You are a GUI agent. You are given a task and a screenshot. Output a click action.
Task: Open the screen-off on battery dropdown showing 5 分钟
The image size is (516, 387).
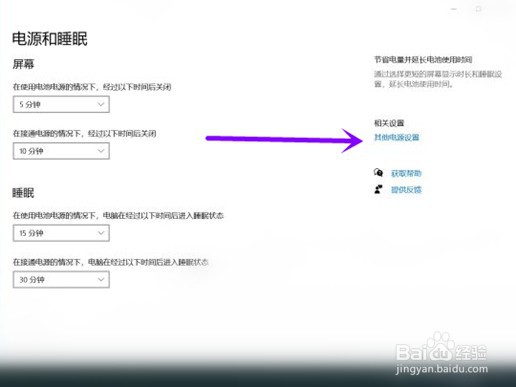click(61, 104)
